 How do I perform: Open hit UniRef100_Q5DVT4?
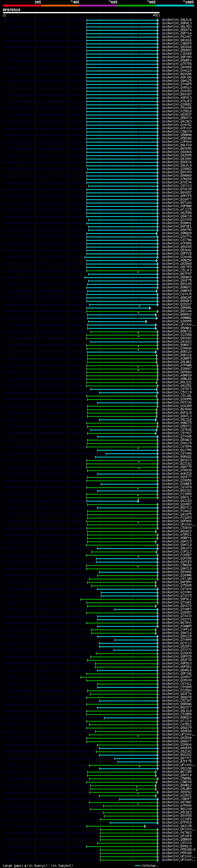coord(177,30)
